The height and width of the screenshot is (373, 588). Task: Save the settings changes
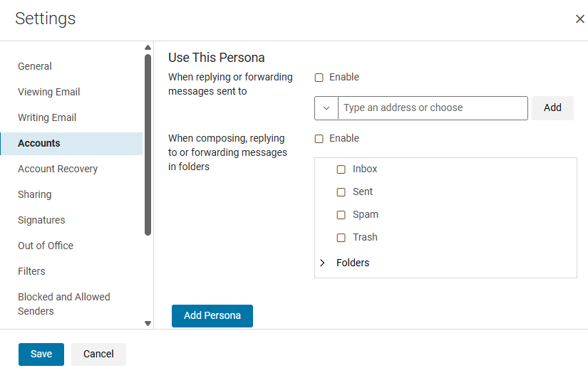(41, 354)
